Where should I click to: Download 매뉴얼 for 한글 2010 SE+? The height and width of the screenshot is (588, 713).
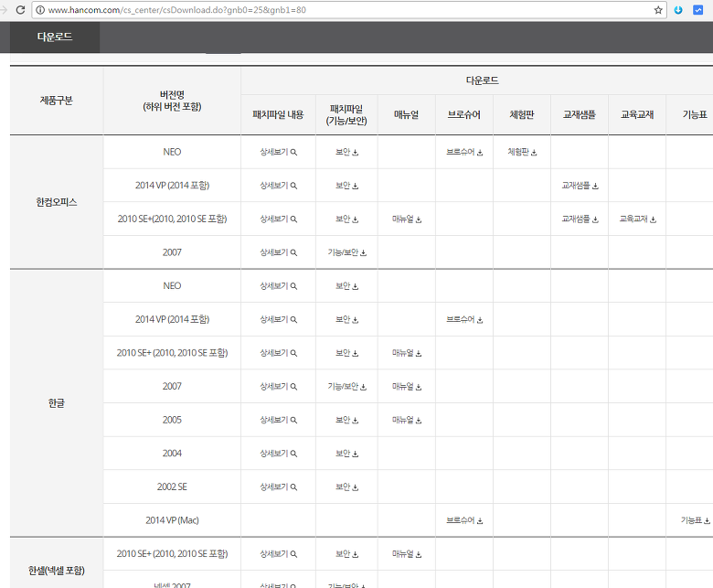[x=407, y=353]
